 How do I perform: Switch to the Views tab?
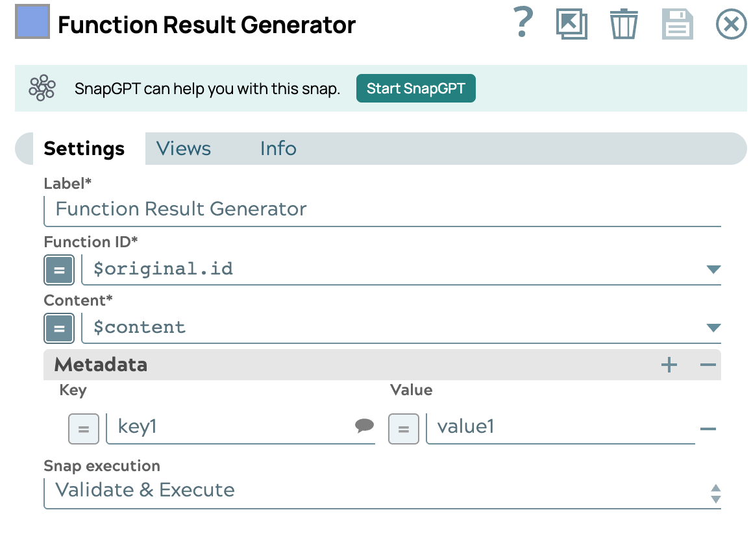point(183,149)
